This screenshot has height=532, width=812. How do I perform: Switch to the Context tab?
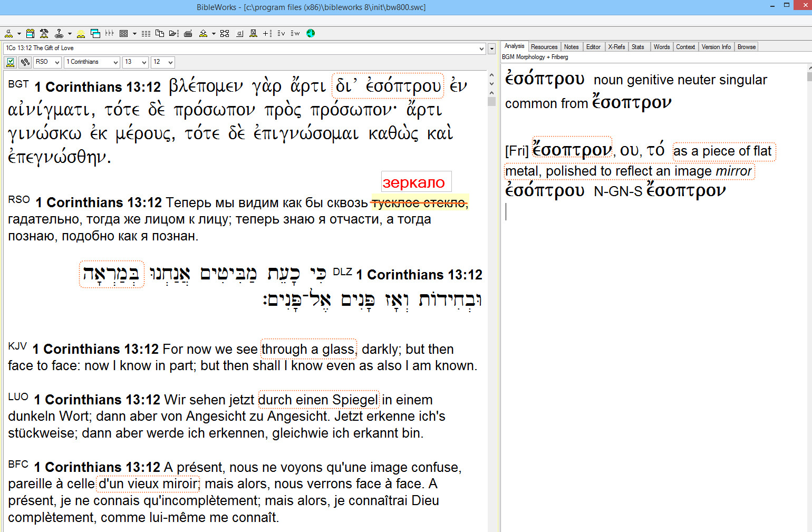click(x=685, y=47)
